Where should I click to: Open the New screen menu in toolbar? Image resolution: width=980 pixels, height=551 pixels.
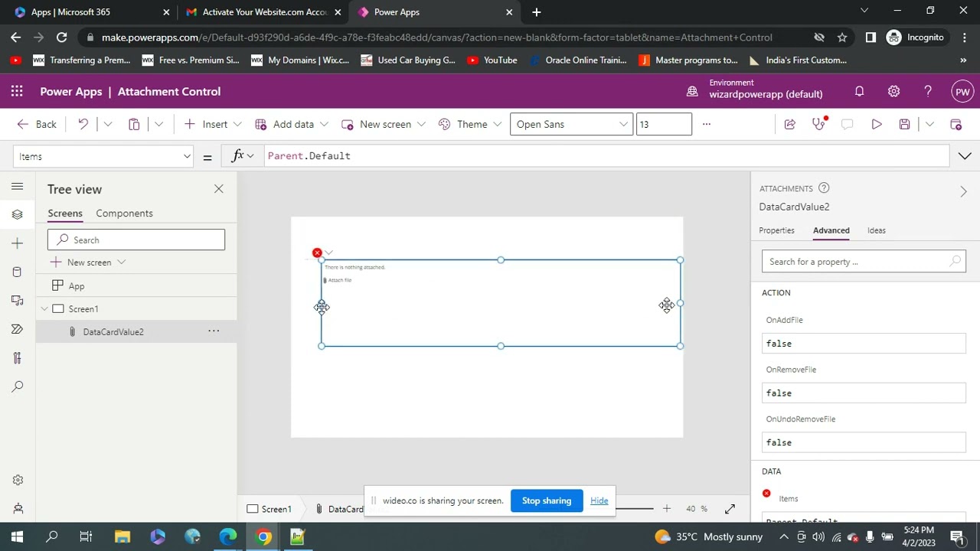coord(384,124)
